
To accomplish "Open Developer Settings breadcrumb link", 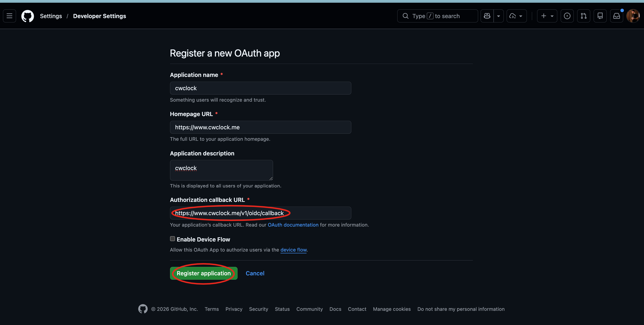I will [100, 16].
